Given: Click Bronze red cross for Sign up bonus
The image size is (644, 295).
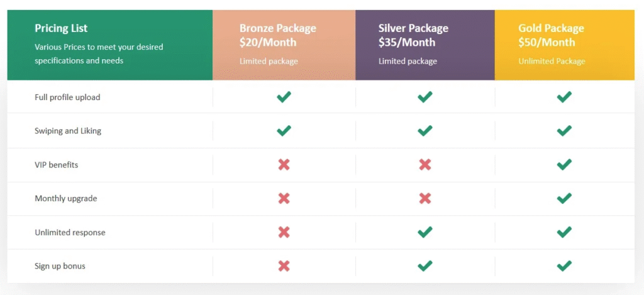Looking at the screenshot, I should (x=284, y=265).
